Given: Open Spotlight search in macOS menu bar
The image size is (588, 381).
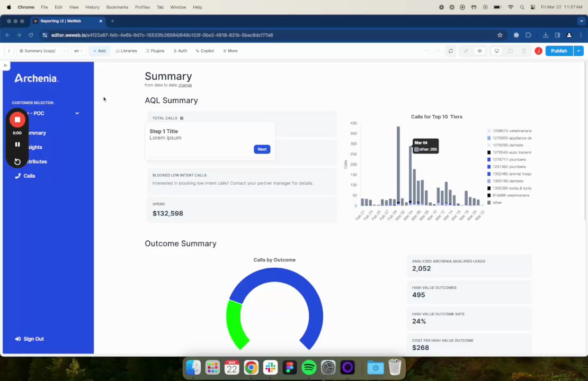Looking at the screenshot, I should coord(522,7).
